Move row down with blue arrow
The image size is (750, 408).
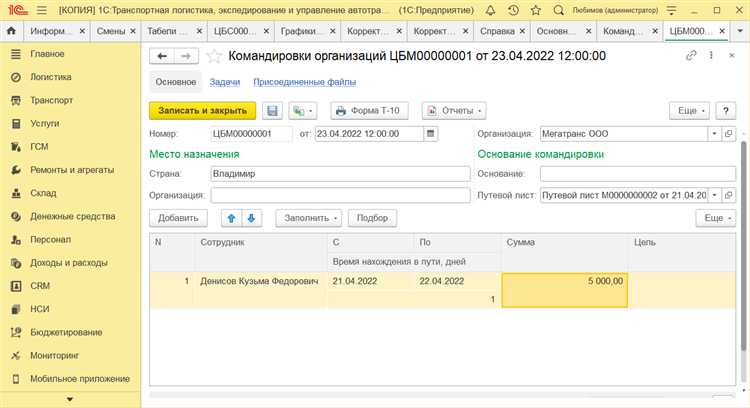pos(252,218)
